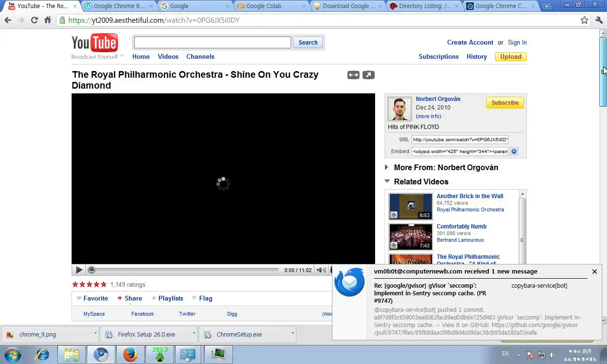Image resolution: width=607 pixels, height=364 pixels.
Task: Click the video progress seek bar
Action: [184, 270]
